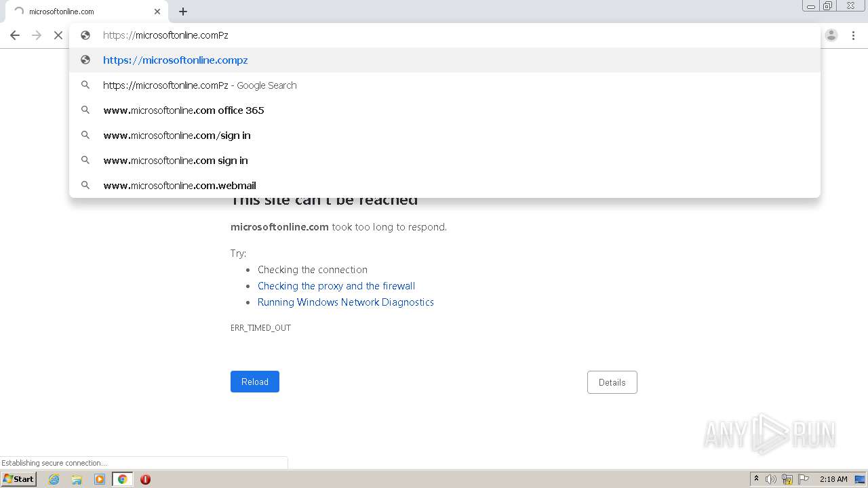The width and height of the screenshot is (868, 488).
Task: Restore down the browser window
Action: (828, 5)
